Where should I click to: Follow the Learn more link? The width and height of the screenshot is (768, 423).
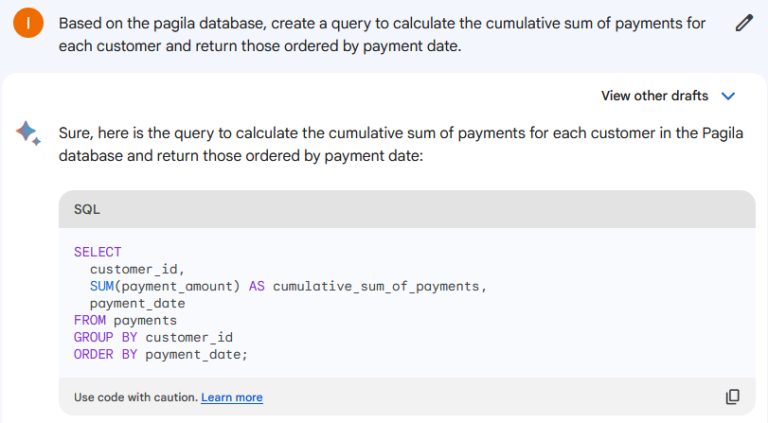point(232,398)
